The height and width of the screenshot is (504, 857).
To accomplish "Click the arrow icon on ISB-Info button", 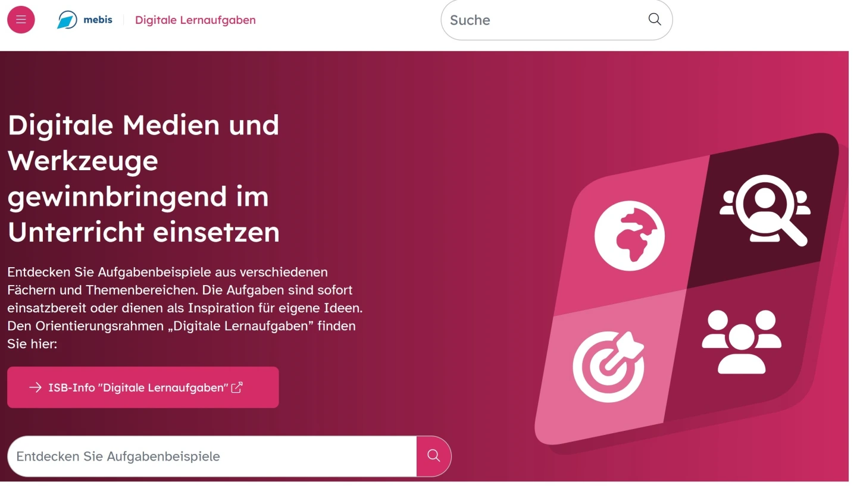I will 35,387.
